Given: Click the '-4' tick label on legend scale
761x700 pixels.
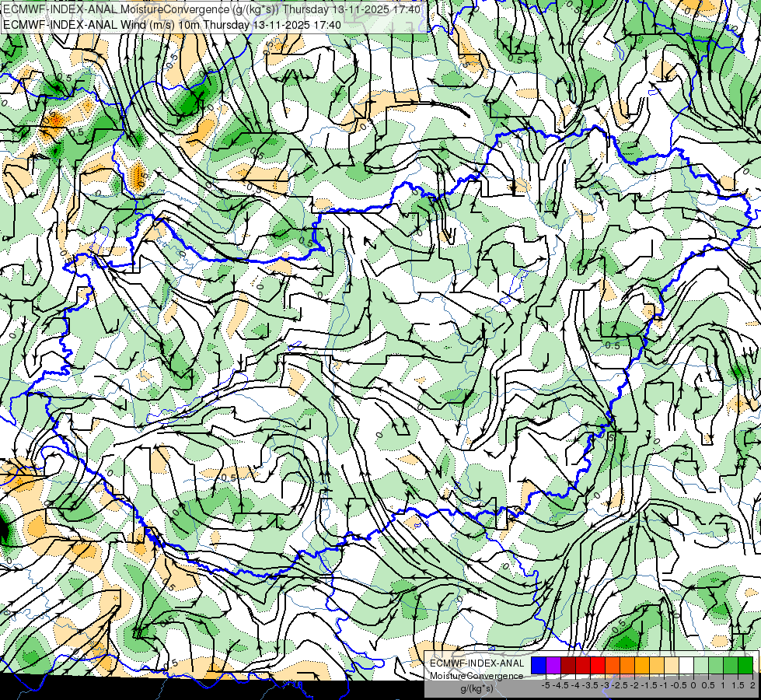Looking at the screenshot, I should click(575, 685).
